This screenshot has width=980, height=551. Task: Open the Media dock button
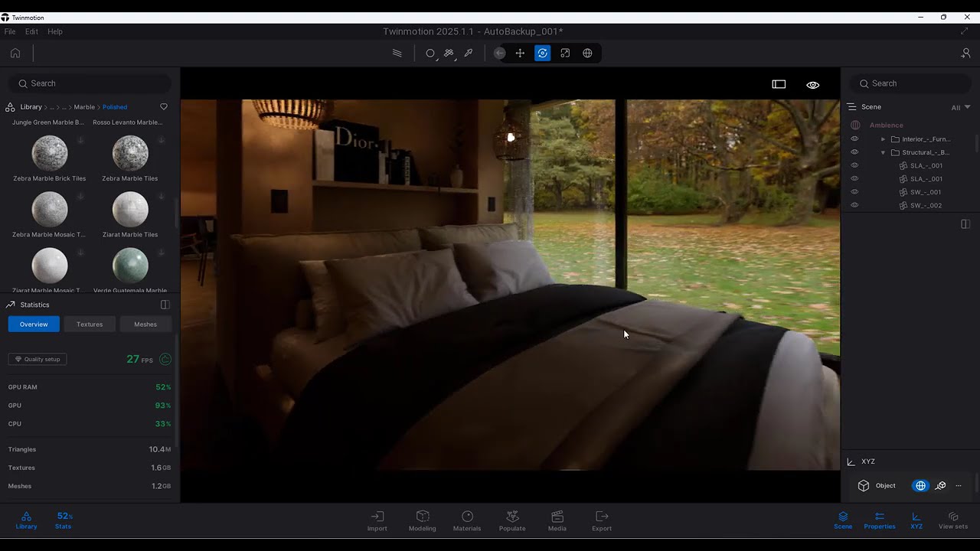click(x=557, y=521)
